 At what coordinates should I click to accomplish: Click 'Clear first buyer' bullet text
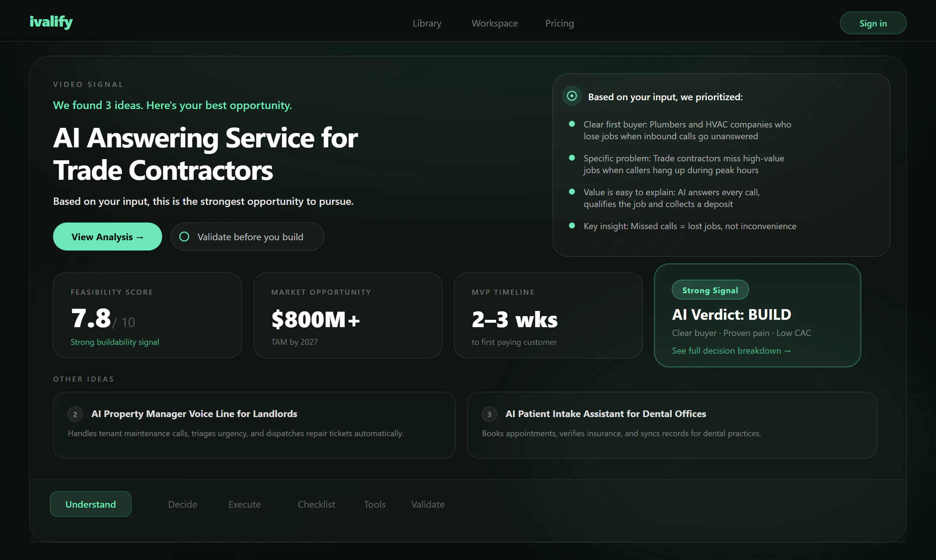pyautogui.click(x=687, y=130)
